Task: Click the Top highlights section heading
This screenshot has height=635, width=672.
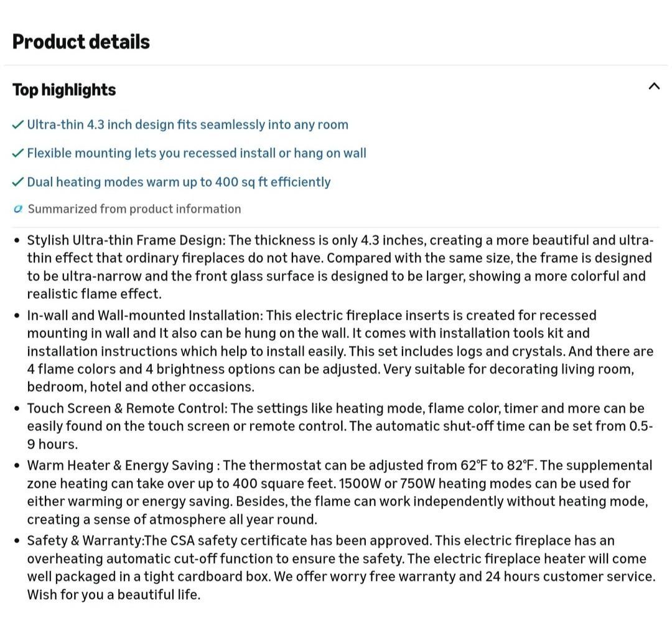Action: (64, 90)
